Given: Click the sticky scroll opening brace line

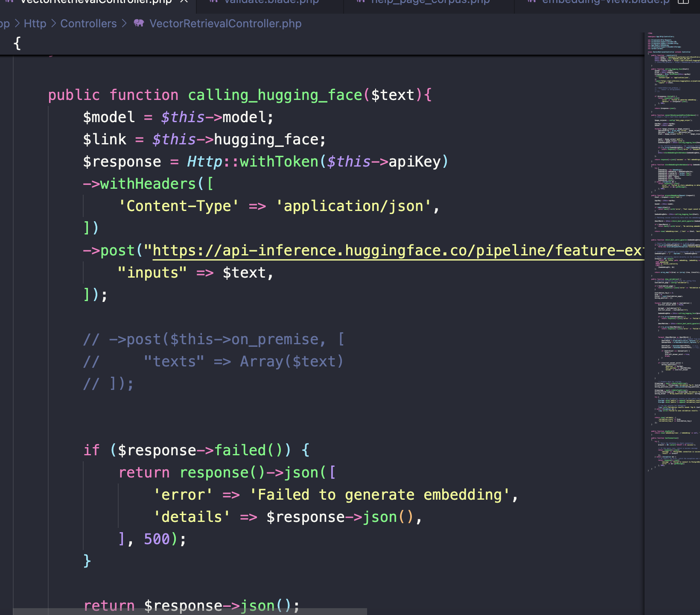Looking at the screenshot, I should click(17, 43).
